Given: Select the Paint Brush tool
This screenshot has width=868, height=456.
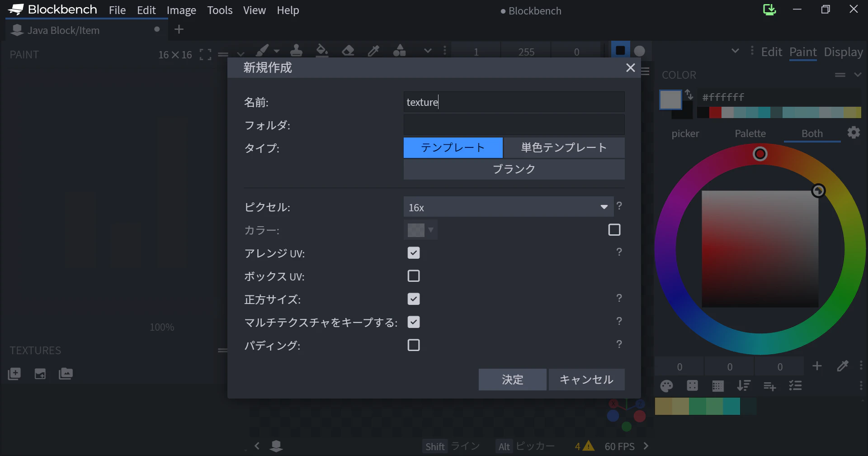Looking at the screenshot, I should click(262, 50).
